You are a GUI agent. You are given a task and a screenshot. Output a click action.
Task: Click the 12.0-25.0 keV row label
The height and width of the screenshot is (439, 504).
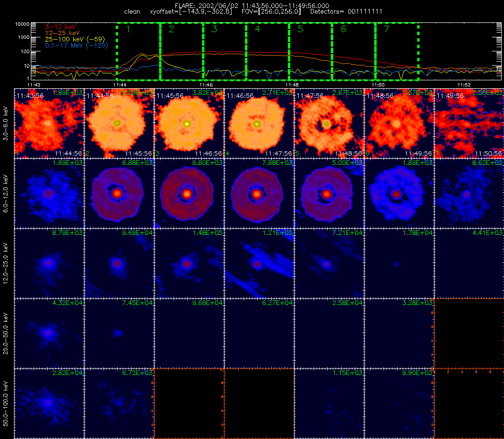6,263
